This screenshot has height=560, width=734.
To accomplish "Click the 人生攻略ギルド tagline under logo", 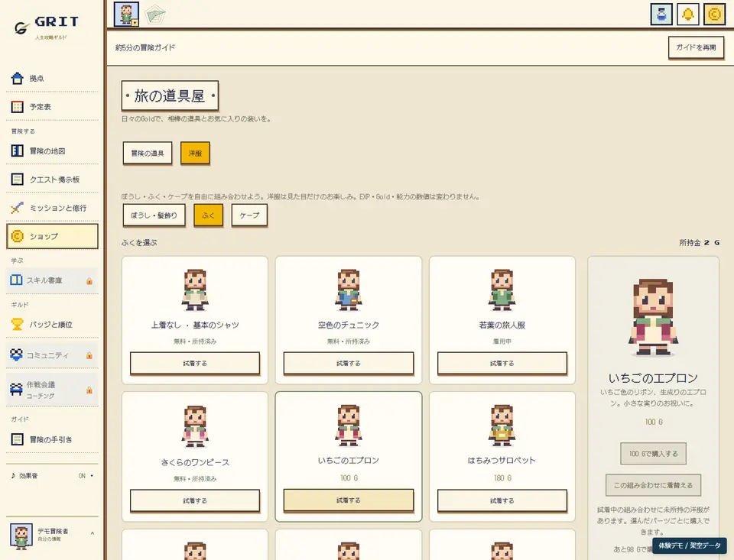I will [50, 37].
